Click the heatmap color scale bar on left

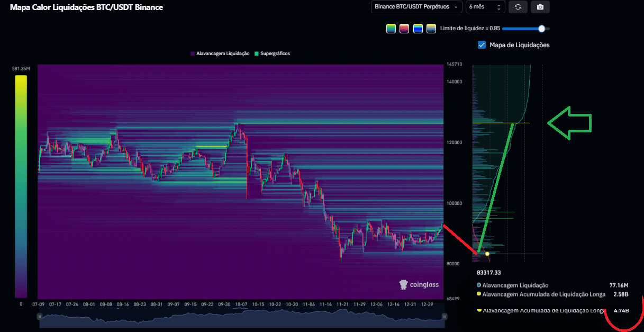(x=21, y=185)
